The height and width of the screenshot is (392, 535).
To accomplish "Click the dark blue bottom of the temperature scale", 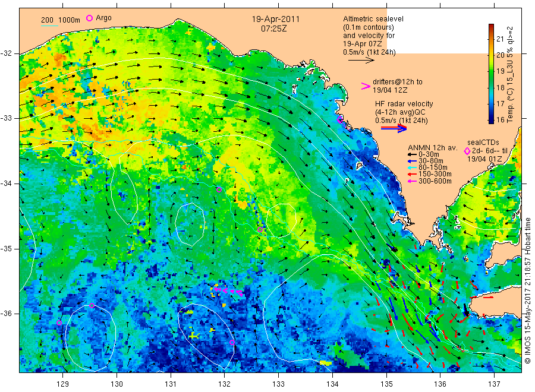I will tap(491, 120).
